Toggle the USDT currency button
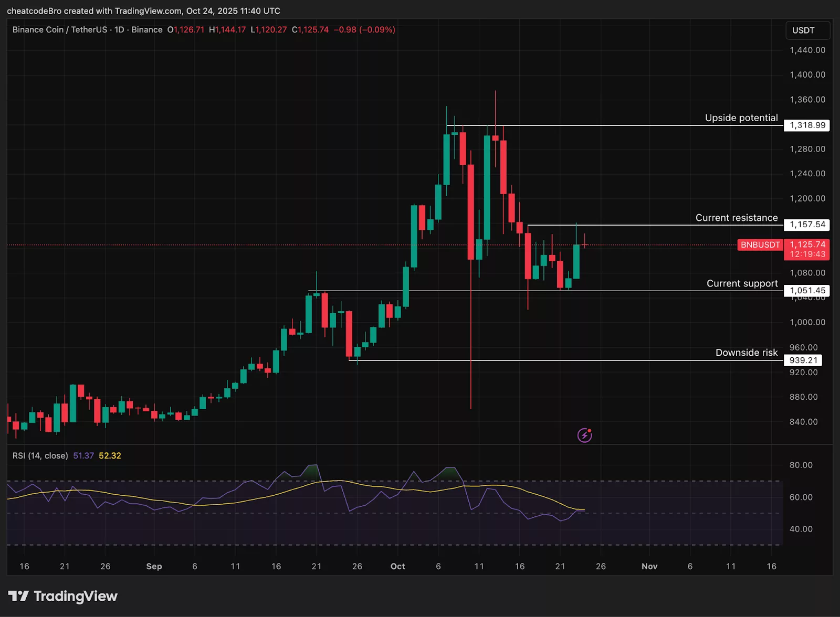840x617 pixels. [807, 30]
